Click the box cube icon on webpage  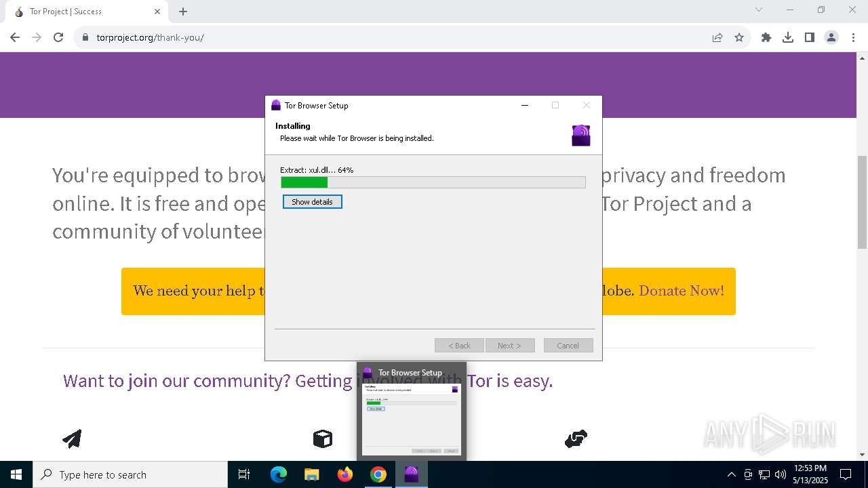(x=323, y=439)
